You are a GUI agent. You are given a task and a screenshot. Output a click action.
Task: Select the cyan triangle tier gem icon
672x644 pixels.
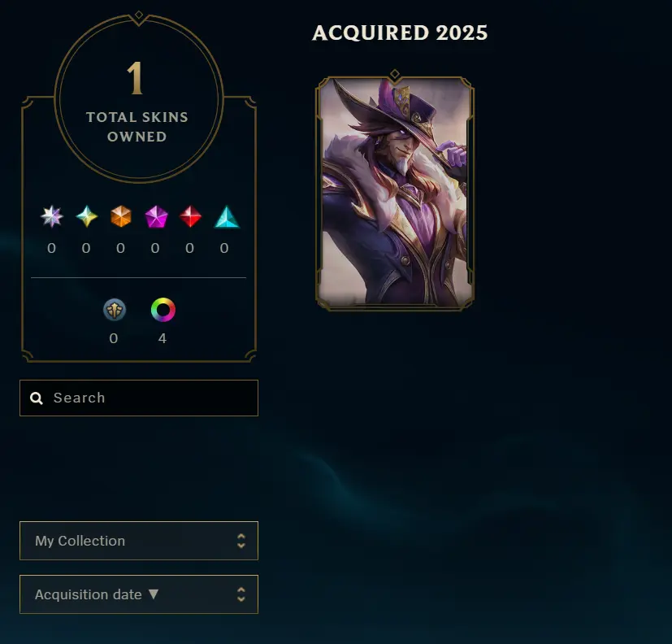[227, 216]
